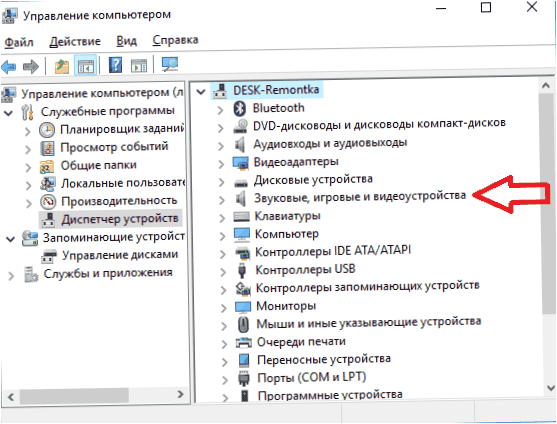Click the Службы и приложения icon
557x424 pixels.
pyautogui.click(x=31, y=274)
